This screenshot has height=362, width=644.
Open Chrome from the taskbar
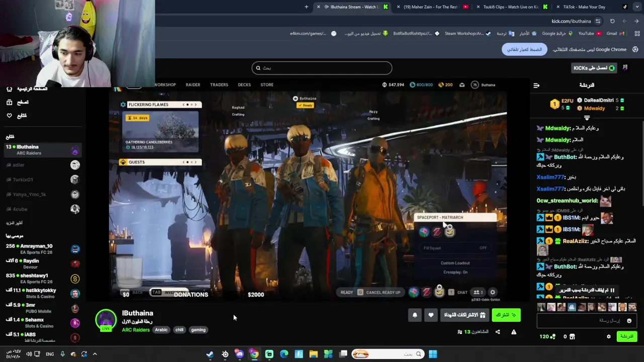click(255, 354)
